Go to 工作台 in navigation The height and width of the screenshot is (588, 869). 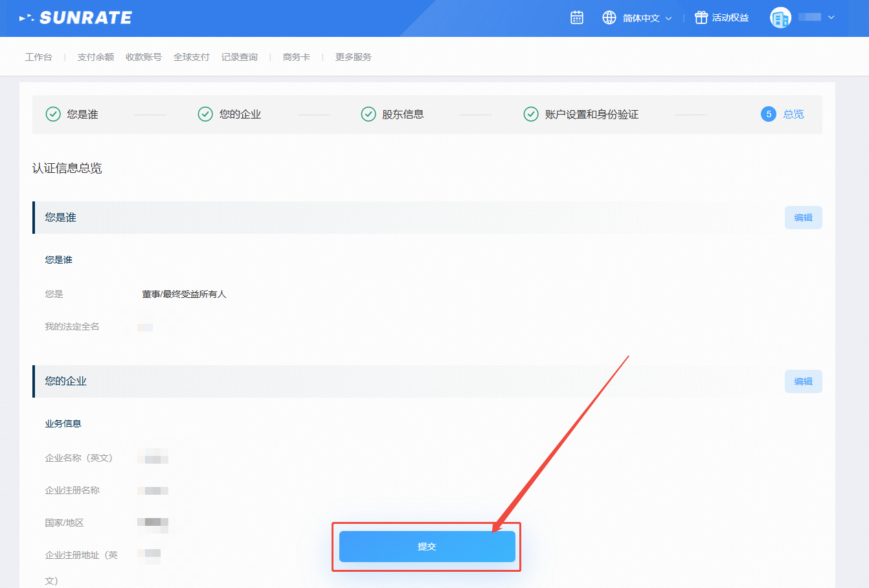(x=38, y=57)
